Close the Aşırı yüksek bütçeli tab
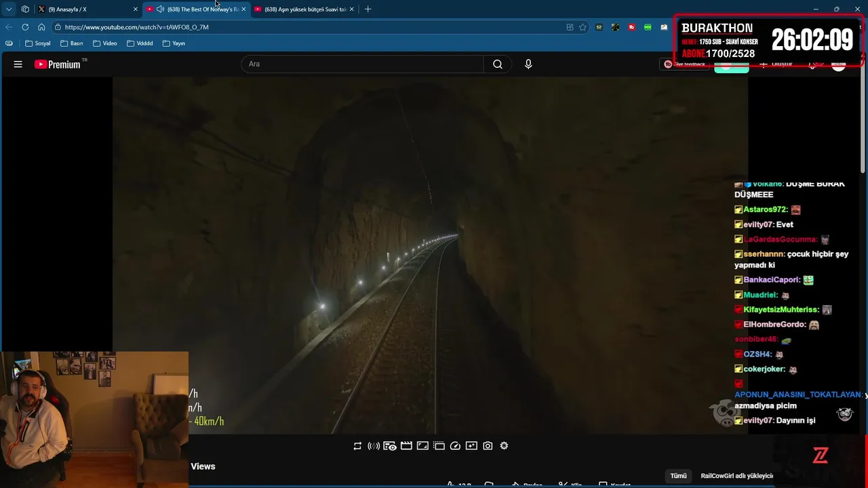868x488 pixels. (x=351, y=9)
